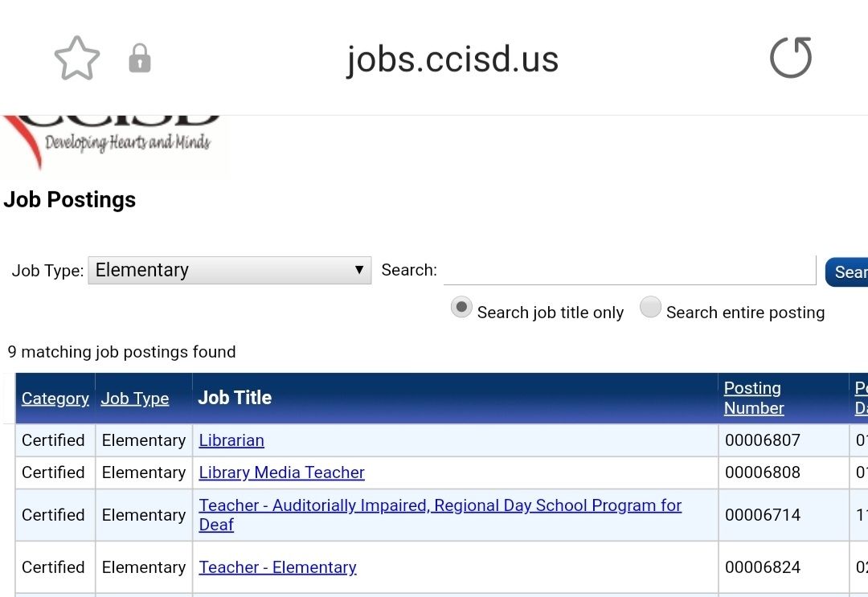Open the Librarian job posting
Viewport: 868px width, 597px height.
point(231,440)
